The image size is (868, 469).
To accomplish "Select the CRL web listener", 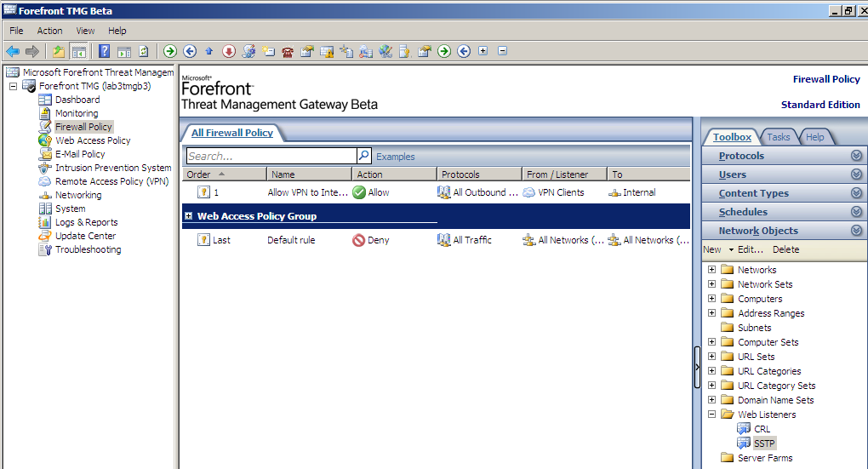I will click(x=762, y=429).
